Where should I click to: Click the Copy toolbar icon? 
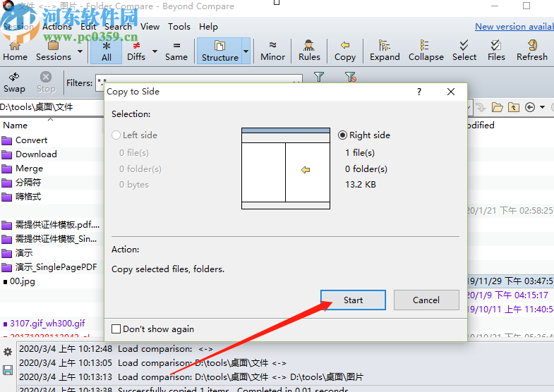coord(345,51)
